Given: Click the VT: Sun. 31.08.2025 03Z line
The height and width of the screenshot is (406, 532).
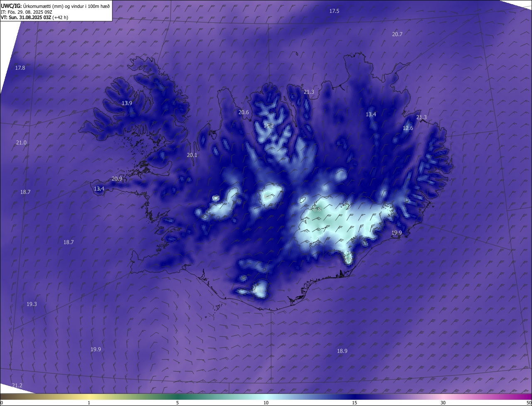Looking at the screenshot, I should pos(34,17).
